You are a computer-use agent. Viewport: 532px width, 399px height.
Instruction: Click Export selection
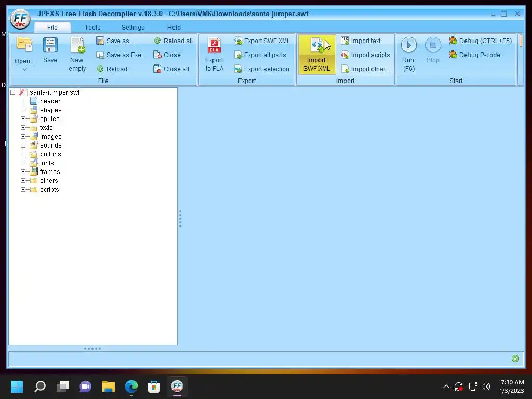tap(262, 69)
